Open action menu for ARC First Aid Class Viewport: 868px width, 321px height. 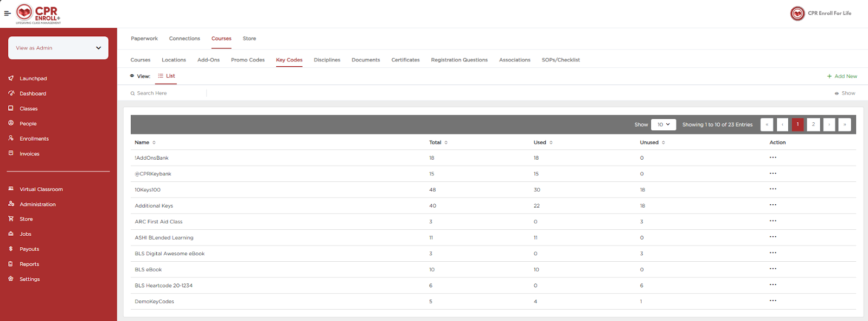pos(773,221)
